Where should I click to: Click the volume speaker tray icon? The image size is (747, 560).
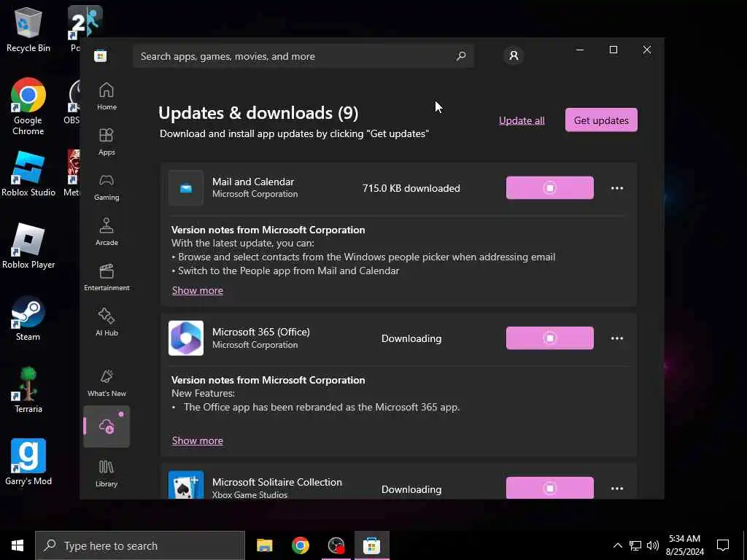coord(653,545)
